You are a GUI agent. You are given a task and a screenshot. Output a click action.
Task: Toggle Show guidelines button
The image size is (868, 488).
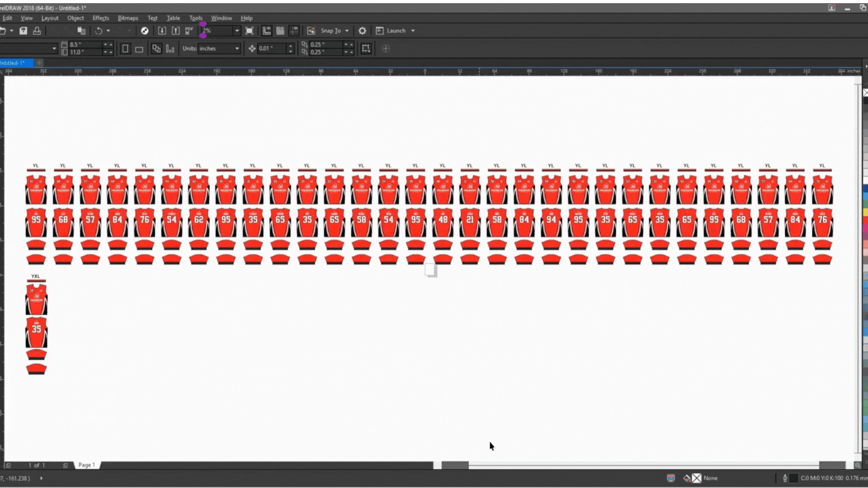pyautogui.click(x=294, y=31)
